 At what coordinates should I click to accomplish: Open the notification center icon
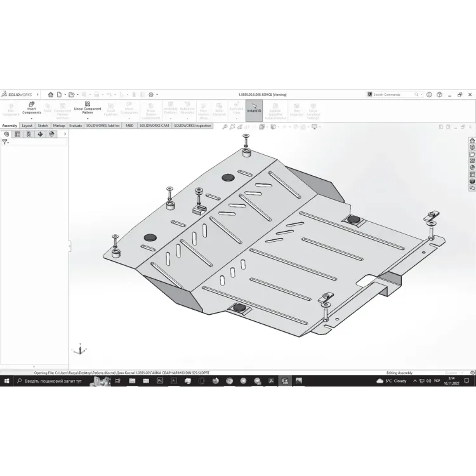467,381
